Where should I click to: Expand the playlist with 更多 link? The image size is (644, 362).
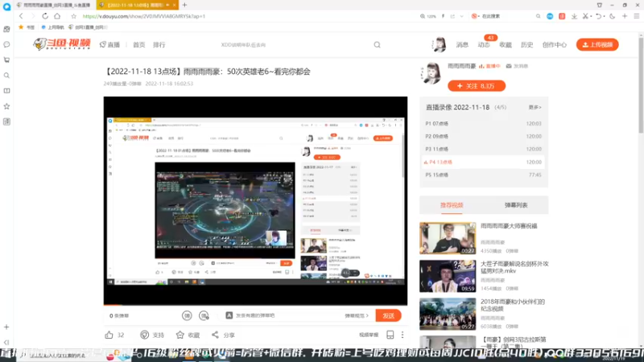[x=535, y=107]
